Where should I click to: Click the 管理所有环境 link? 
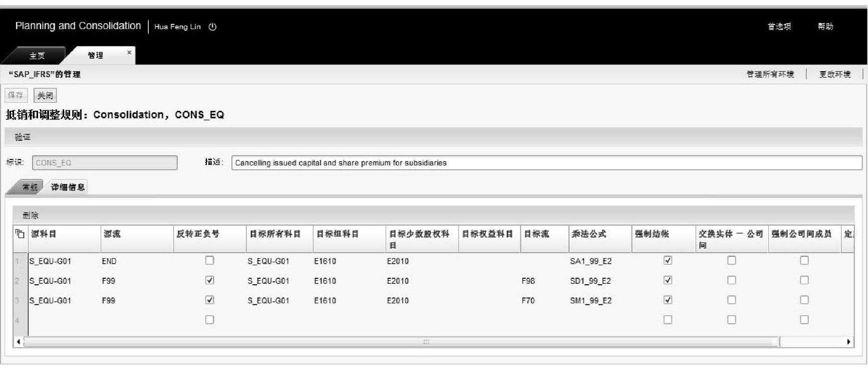pos(770,74)
